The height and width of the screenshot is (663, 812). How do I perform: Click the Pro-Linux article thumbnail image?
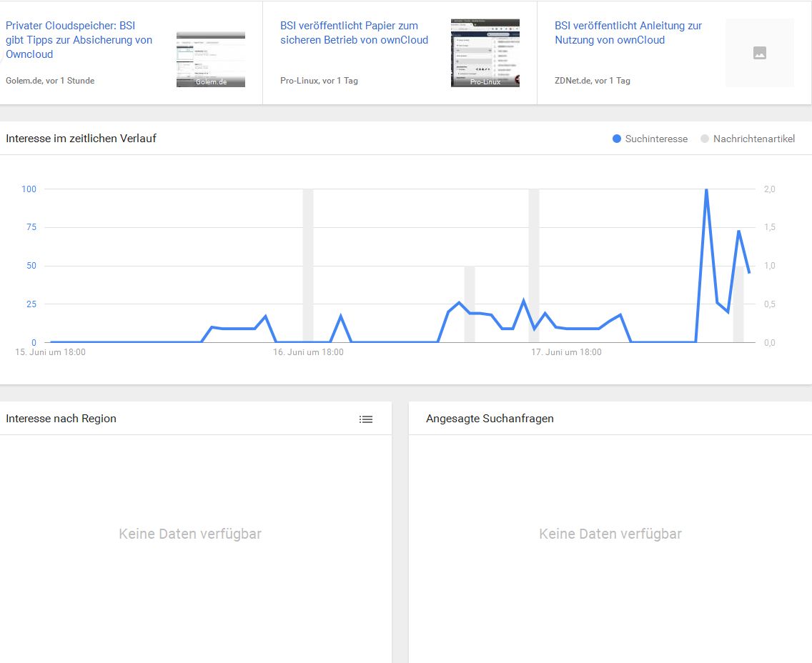pyautogui.click(x=485, y=53)
